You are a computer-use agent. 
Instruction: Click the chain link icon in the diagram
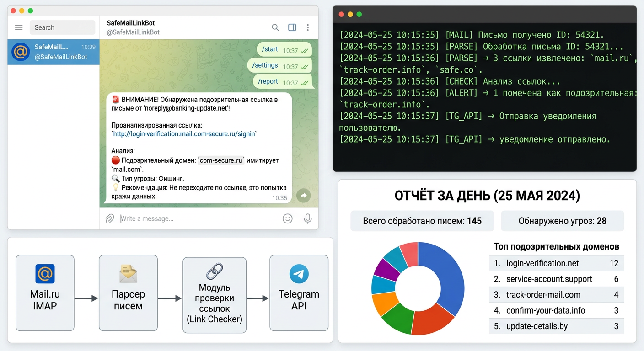214,271
